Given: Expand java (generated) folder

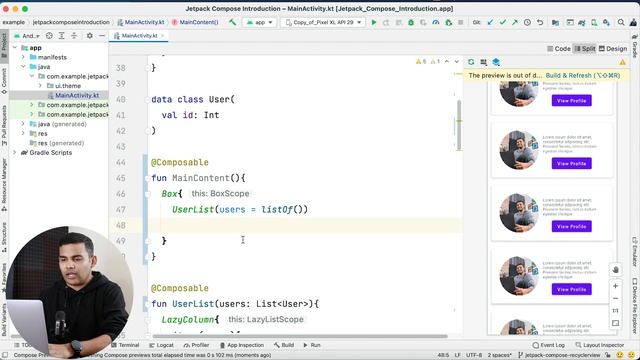Looking at the screenshot, I should tap(23, 124).
